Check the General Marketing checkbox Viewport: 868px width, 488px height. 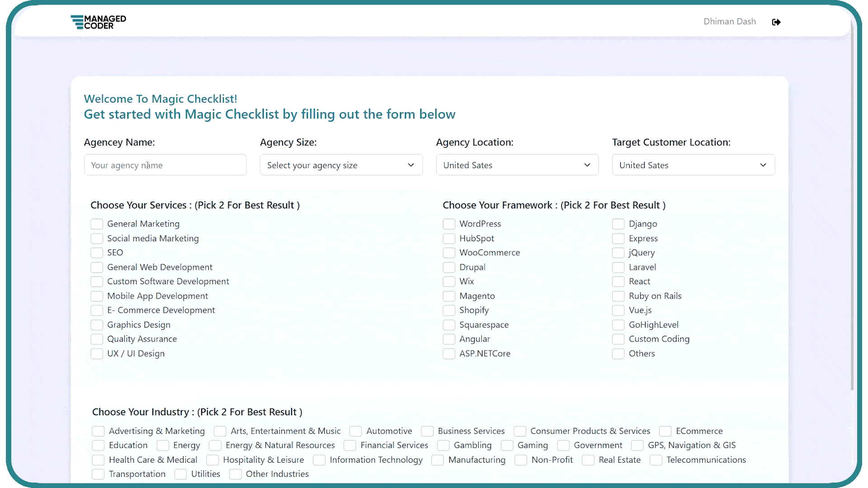[97, 224]
